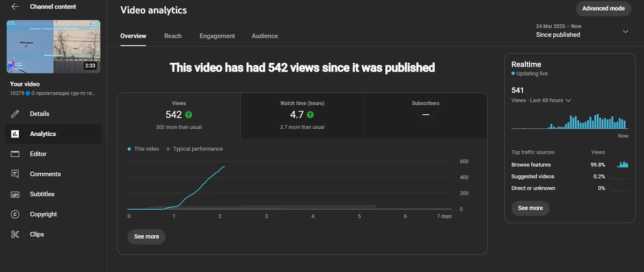Viewport: 644px width, 272px height.
Task: Click the Direct or unknown traffic source
Action: coord(569,188)
